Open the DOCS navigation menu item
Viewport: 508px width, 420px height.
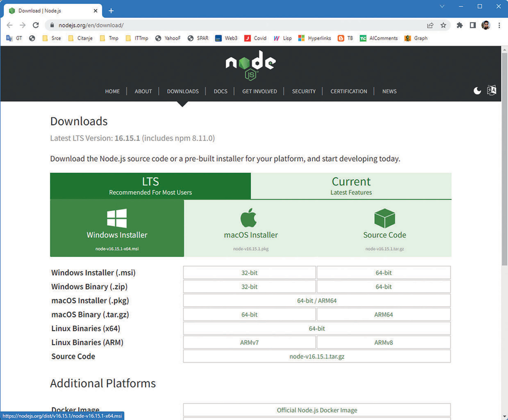(x=220, y=91)
